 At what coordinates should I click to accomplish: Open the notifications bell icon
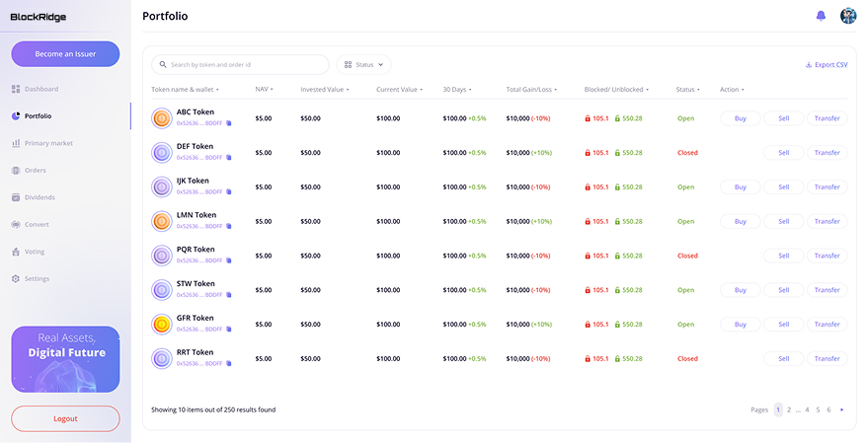point(821,16)
